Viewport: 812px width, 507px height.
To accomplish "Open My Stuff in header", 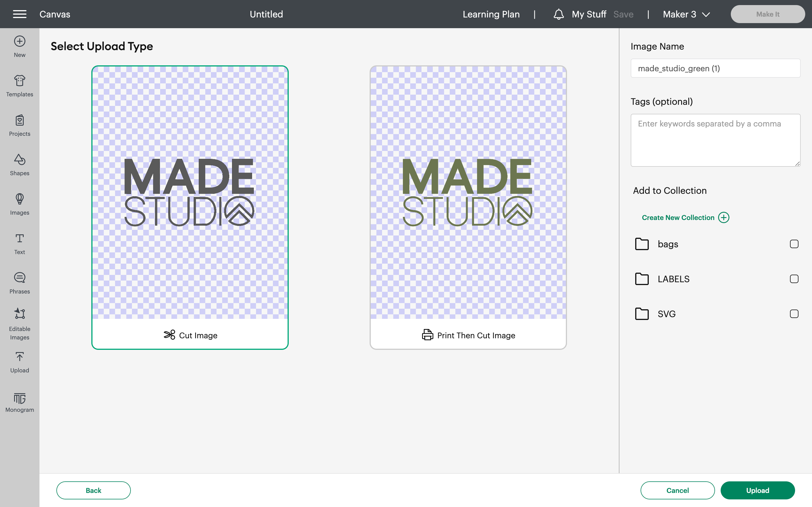I will click(589, 14).
